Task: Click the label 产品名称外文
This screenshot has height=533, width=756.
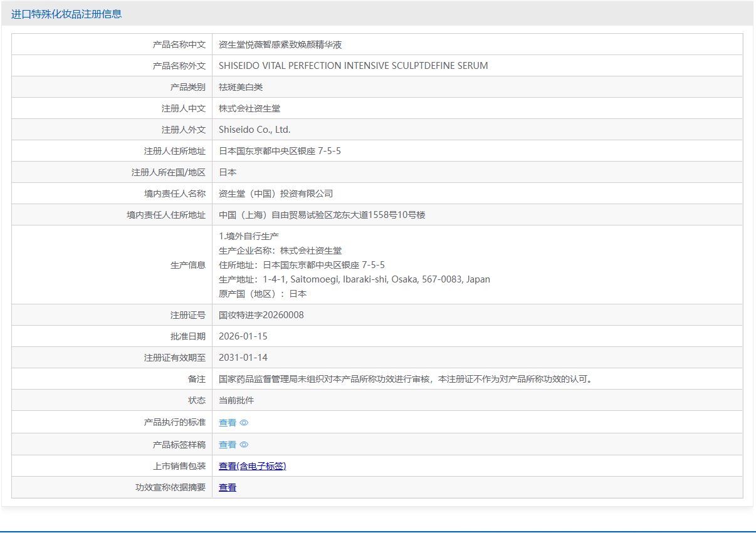Action: coord(179,66)
